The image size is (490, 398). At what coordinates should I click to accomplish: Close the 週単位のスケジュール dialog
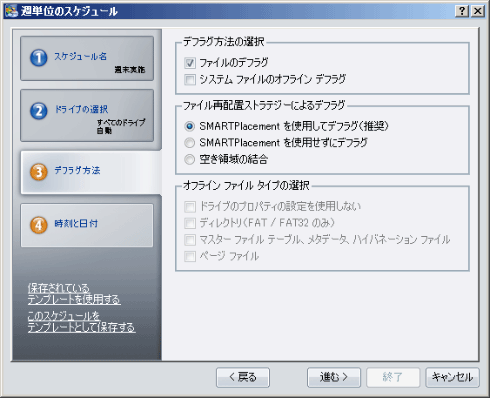pos(478,11)
